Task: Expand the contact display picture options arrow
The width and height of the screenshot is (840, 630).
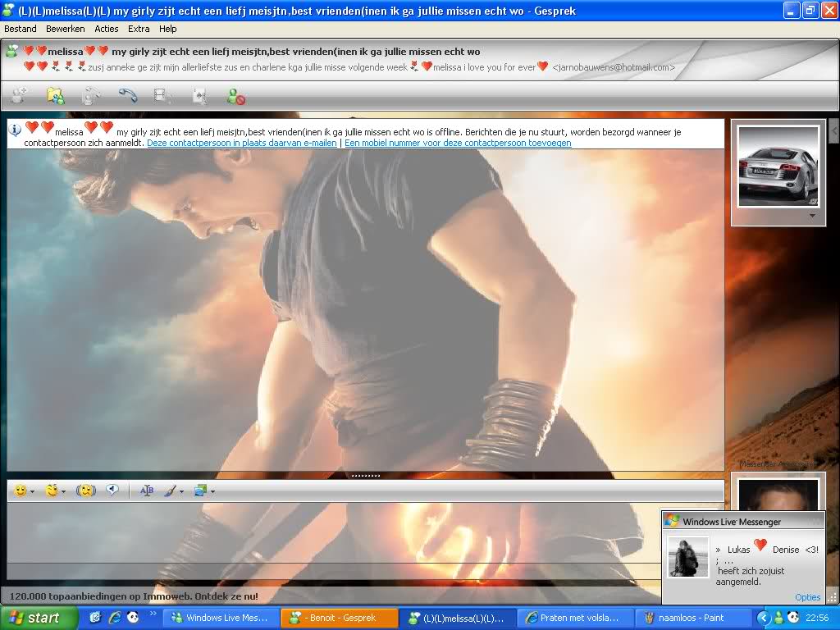Action: click(813, 217)
